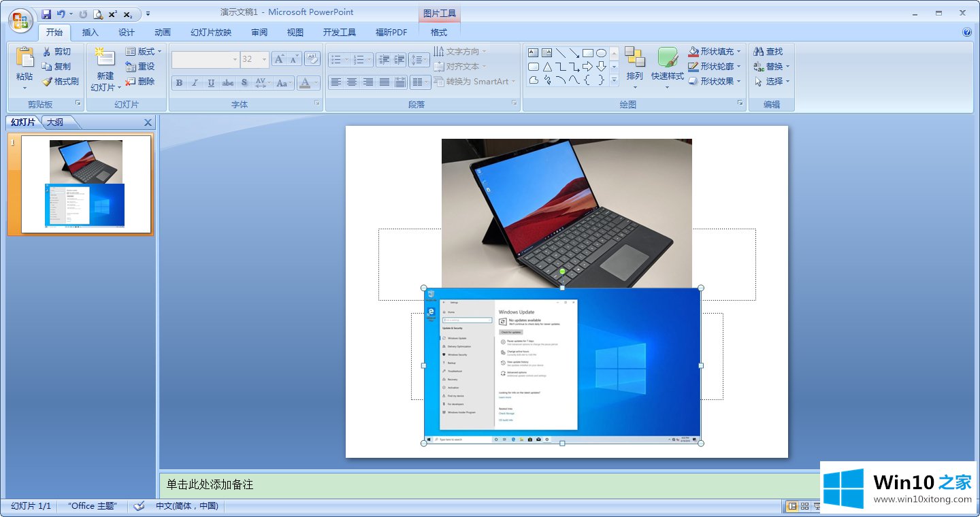Apply superscript from quick access toolbar

[113, 14]
